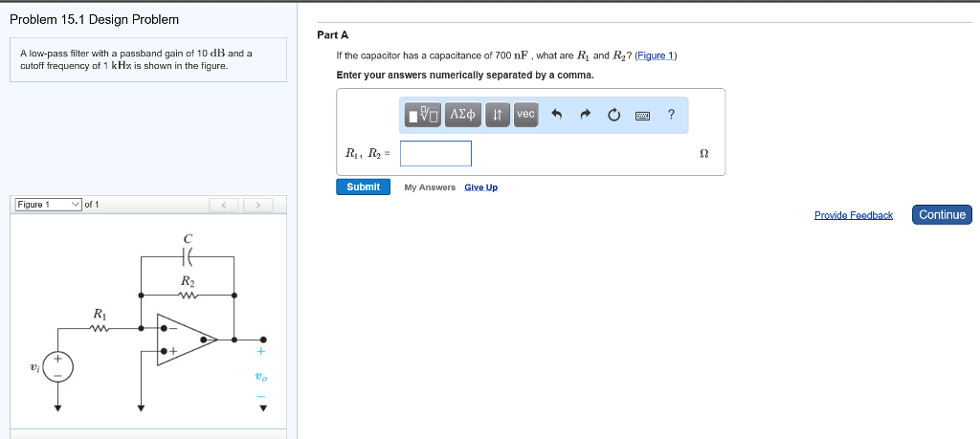
Task: Submit the answer
Action: point(363,187)
